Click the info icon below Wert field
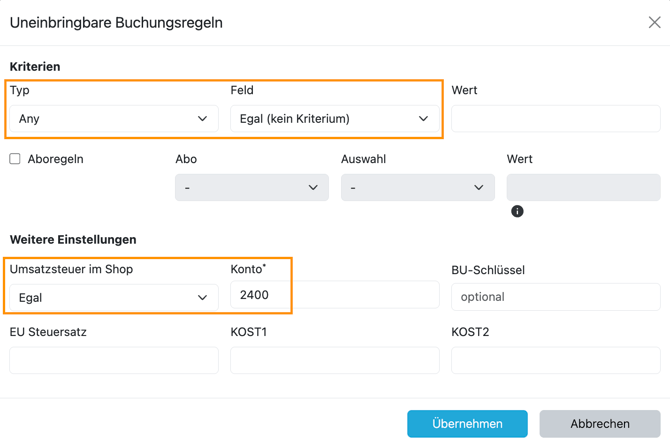670x448 pixels. (517, 211)
